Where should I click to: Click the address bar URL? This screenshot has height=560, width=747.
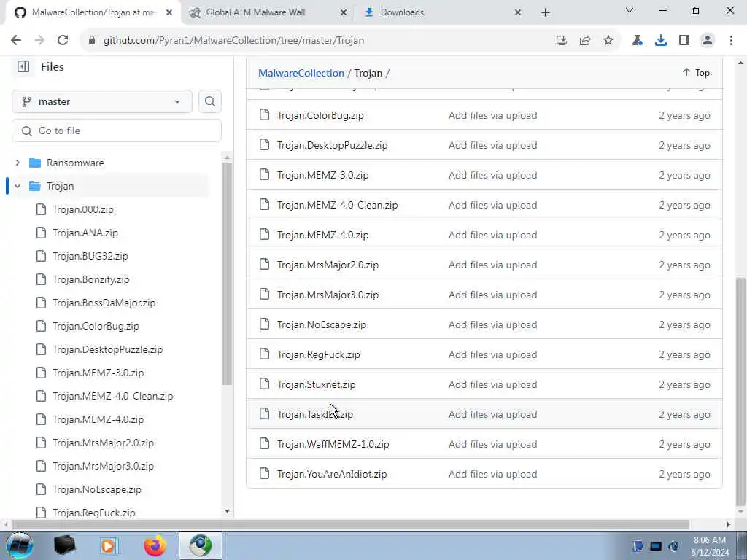(234, 41)
